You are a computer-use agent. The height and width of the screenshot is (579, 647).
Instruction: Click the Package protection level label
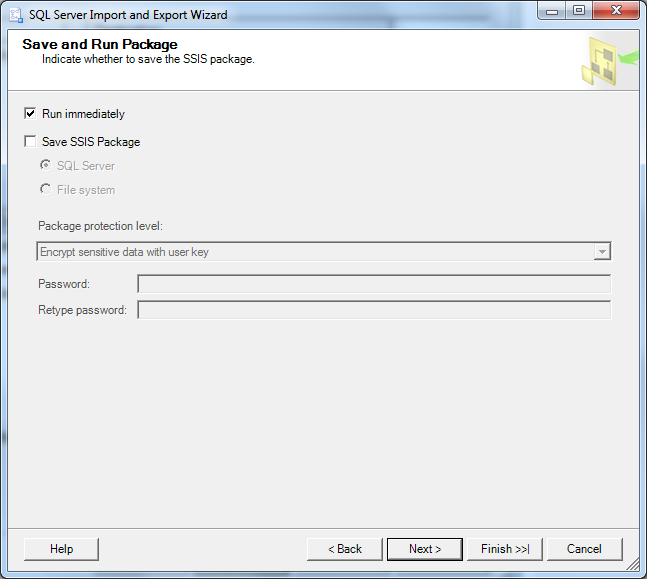(100, 226)
